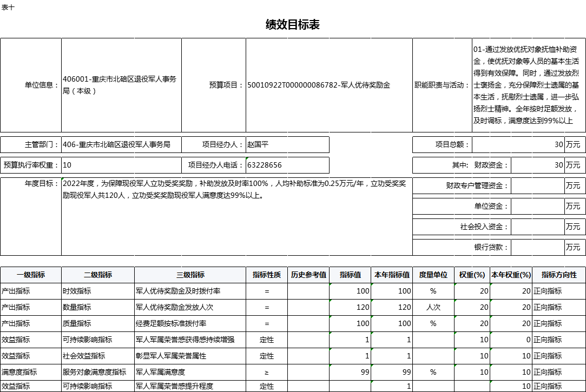
Task: Click the 财政专户管理资金： label
Action: (462, 185)
